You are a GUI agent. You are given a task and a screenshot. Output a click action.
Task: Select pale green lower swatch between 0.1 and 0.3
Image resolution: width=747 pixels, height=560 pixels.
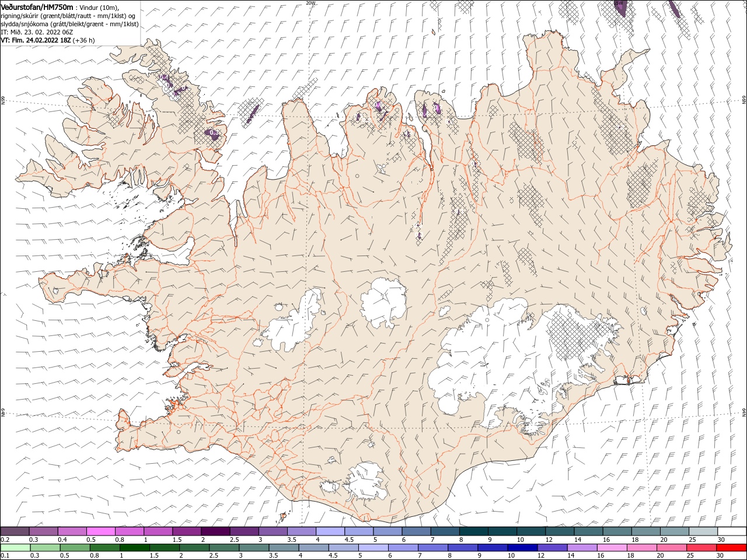click(x=15, y=548)
